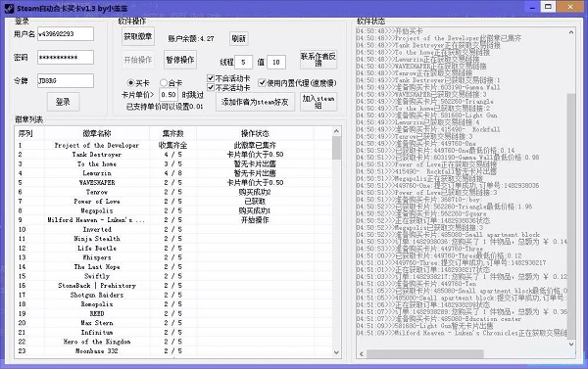Maximize the window
588x369 pixels.
[548, 7]
